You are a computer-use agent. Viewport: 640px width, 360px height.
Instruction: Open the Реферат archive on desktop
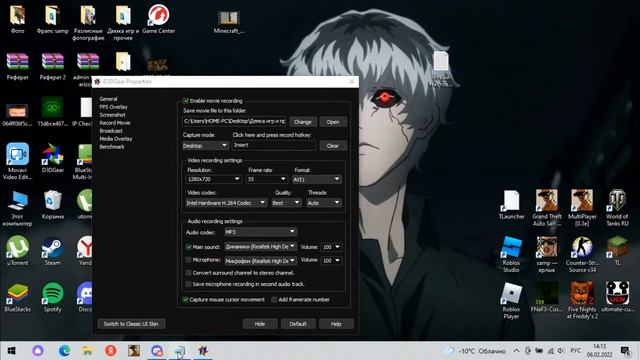(18, 65)
